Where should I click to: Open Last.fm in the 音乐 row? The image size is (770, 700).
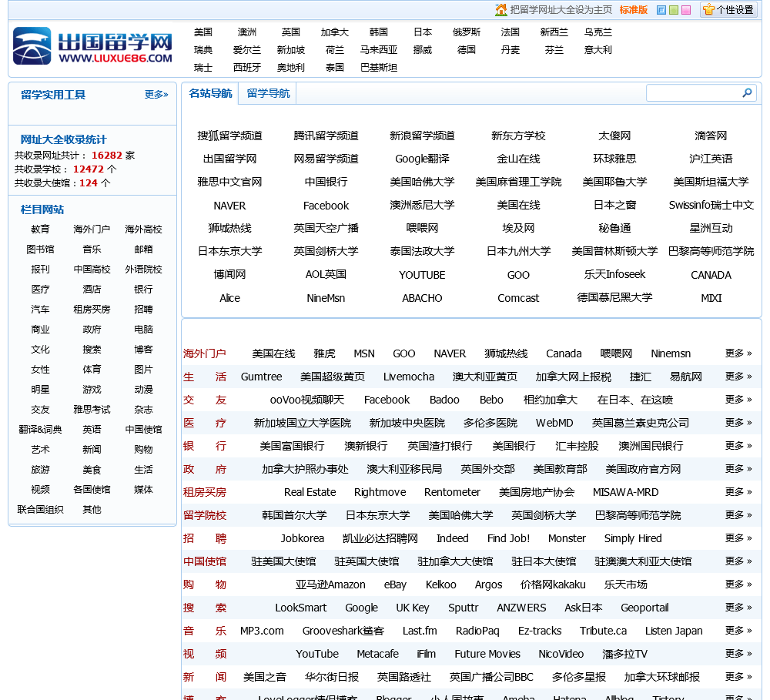(420, 630)
